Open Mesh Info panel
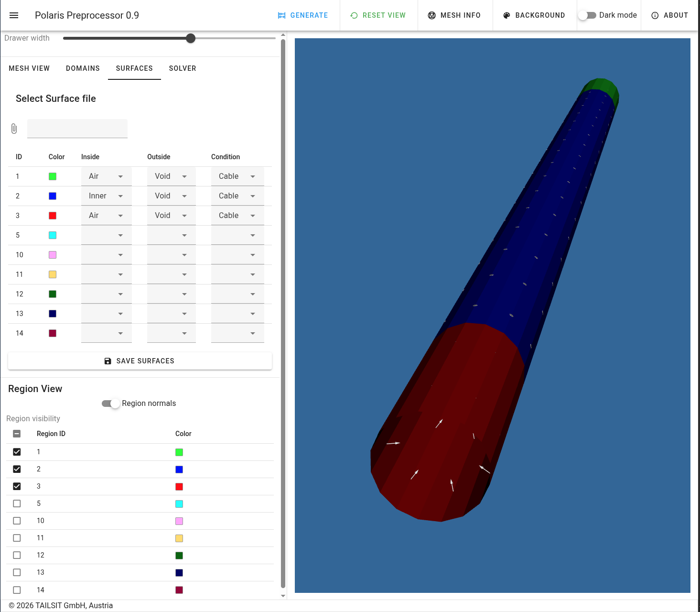The height and width of the screenshot is (612, 700). (454, 15)
